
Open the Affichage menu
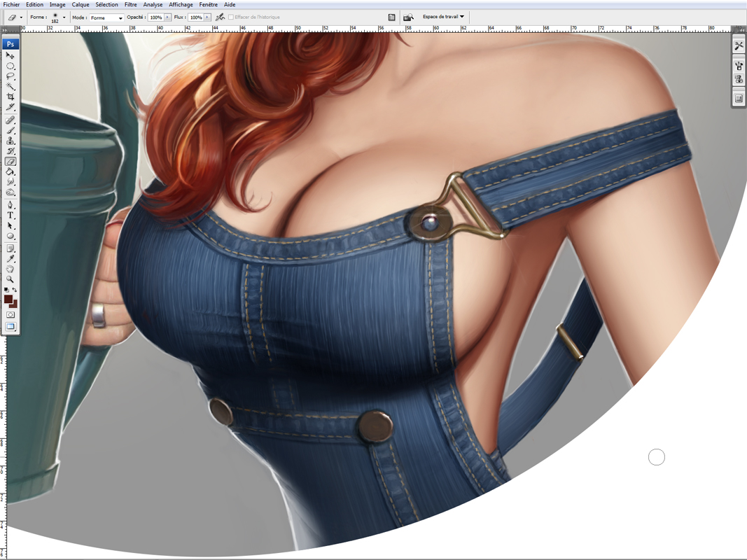tap(181, 4)
